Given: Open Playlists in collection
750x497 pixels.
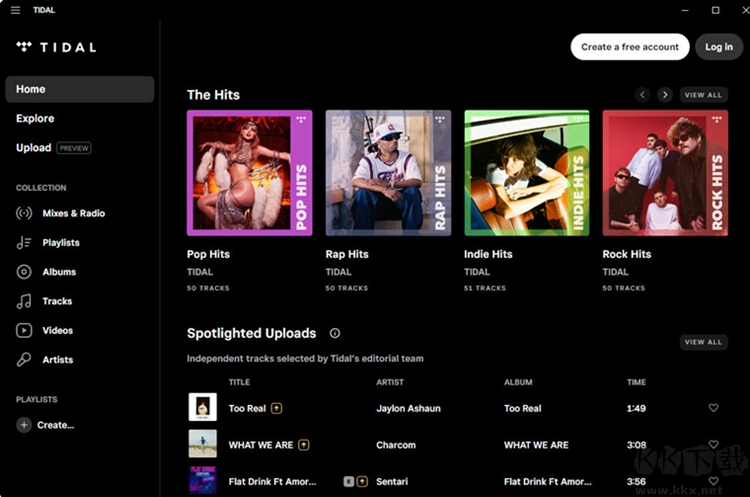Looking at the screenshot, I should [61, 243].
